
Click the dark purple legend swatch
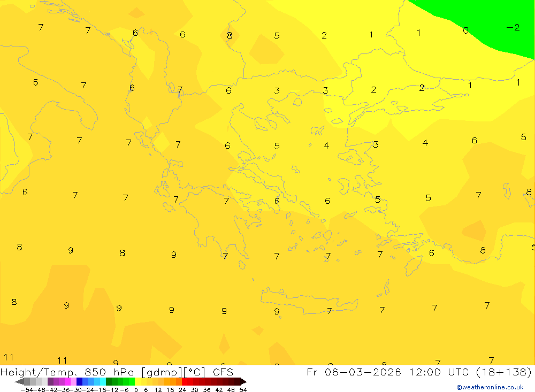(50, 381)
